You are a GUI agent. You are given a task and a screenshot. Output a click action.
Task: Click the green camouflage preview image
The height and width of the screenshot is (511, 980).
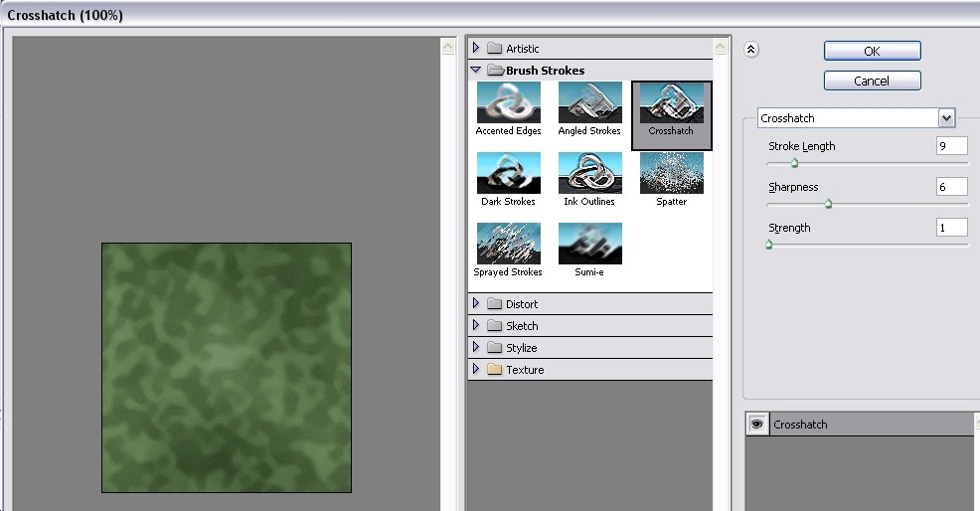(x=227, y=368)
